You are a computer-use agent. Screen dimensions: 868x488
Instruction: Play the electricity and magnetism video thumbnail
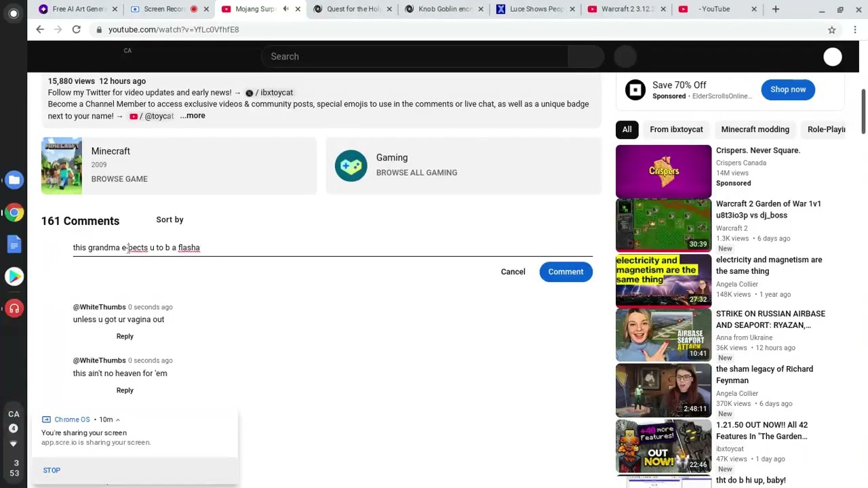pyautogui.click(x=663, y=281)
